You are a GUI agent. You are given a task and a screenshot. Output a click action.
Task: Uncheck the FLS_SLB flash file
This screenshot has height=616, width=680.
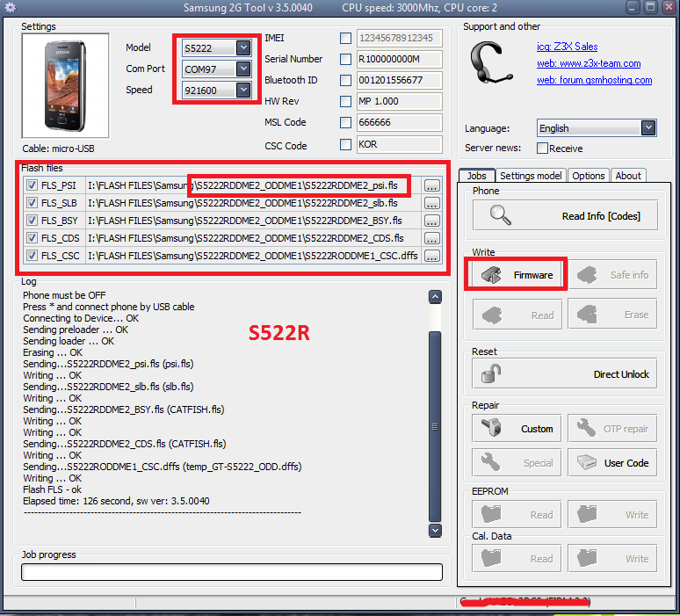point(32,203)
